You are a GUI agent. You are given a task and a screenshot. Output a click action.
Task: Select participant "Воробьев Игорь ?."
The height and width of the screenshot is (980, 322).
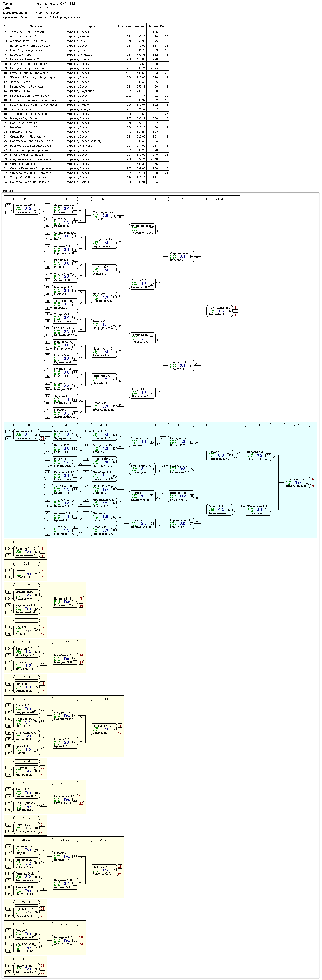click(22, 55)
